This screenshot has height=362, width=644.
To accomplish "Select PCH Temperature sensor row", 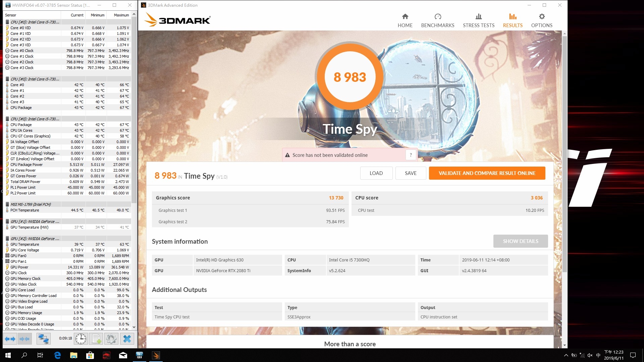I will pos(67,210).
